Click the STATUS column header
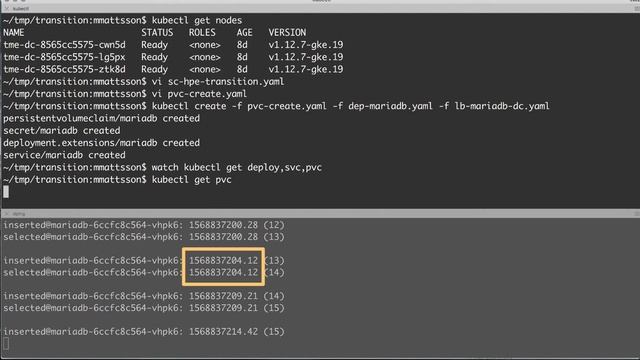 click(x=157, y=33)
